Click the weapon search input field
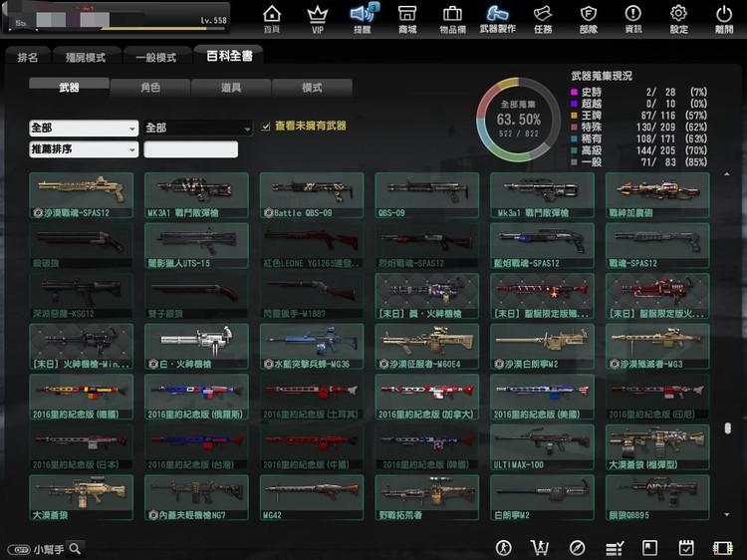 point(190,149)
